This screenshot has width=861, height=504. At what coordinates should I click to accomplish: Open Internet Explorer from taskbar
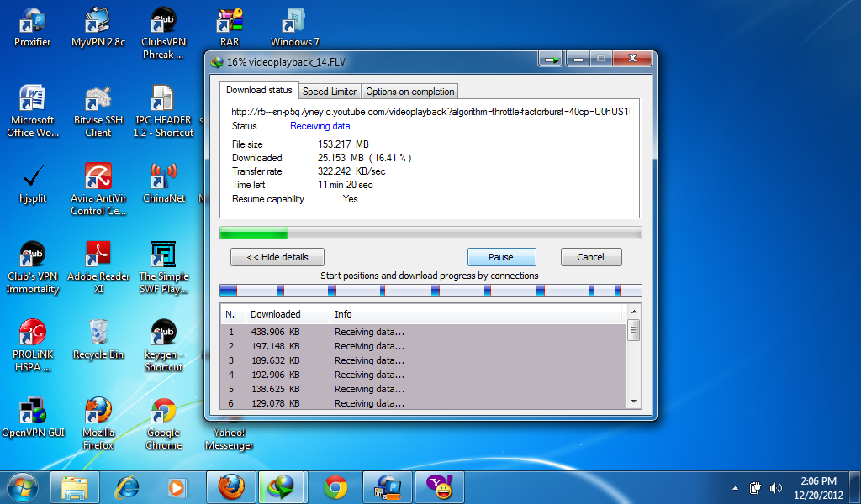point(127,487)
